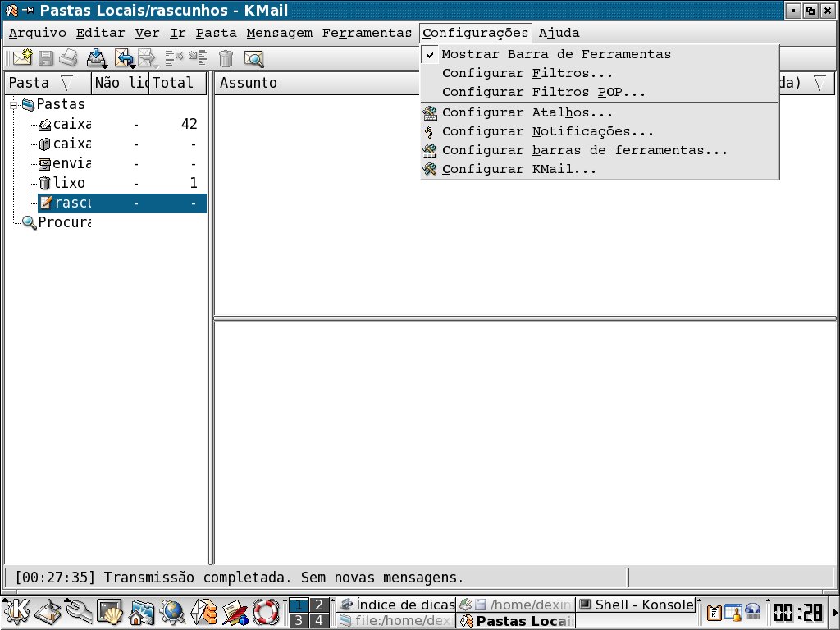This screenshot has height=630, width=840.
Task: Launch the mail envelope icon in panel
Action: click(203, 612)
